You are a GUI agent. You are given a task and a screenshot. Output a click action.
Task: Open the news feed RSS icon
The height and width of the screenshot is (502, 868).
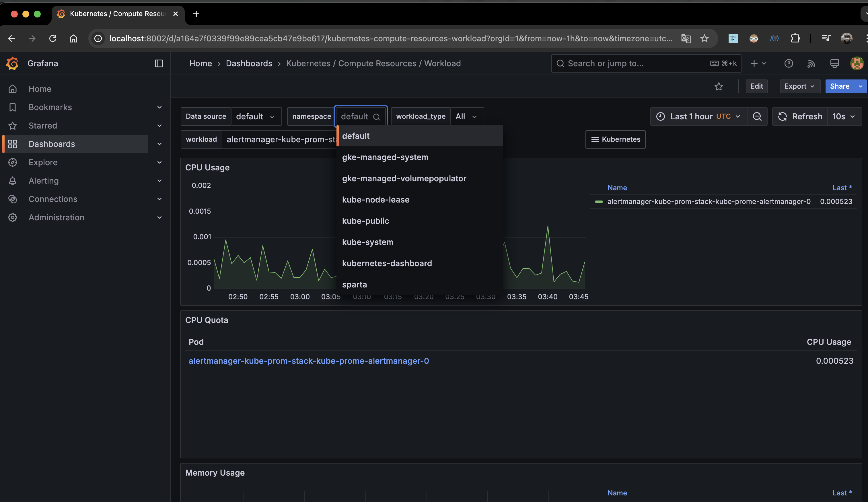(x=811, y=63)
